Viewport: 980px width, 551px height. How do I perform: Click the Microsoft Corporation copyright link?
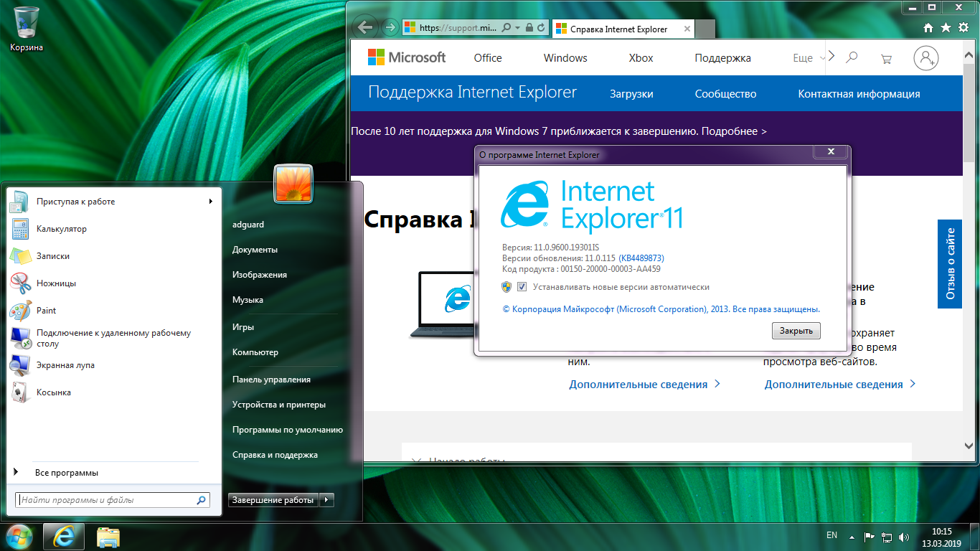point(661,309)
